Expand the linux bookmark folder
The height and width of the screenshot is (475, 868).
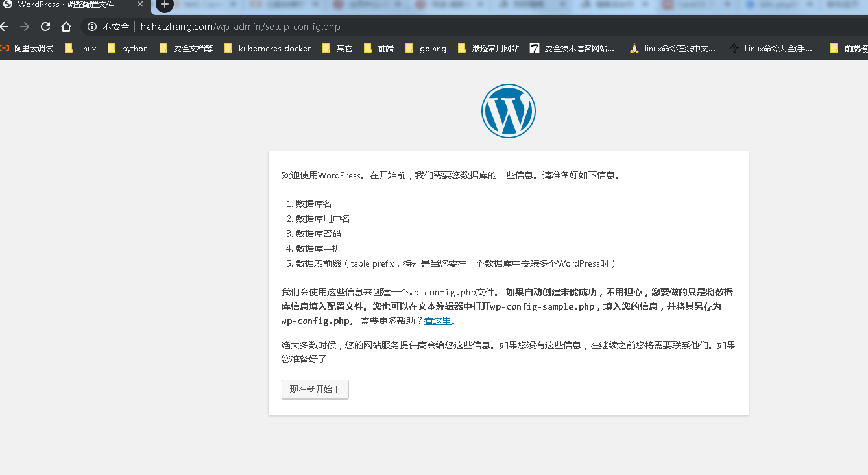click(80, 48)
